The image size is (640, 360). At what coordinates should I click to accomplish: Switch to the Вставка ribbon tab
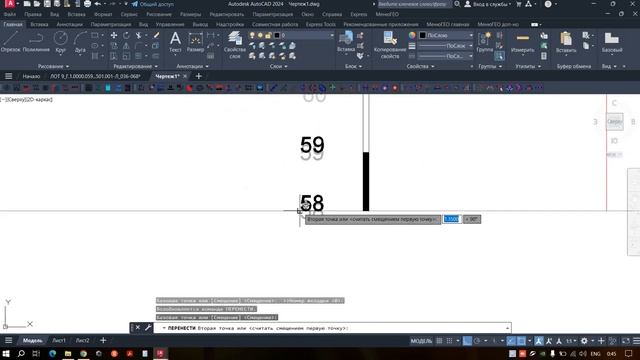point(39,24)
